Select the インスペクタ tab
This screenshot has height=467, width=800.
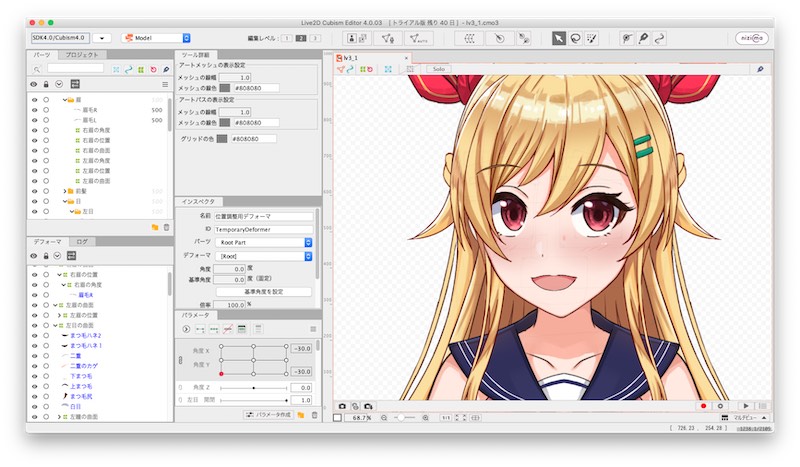(x=198, y=202)
